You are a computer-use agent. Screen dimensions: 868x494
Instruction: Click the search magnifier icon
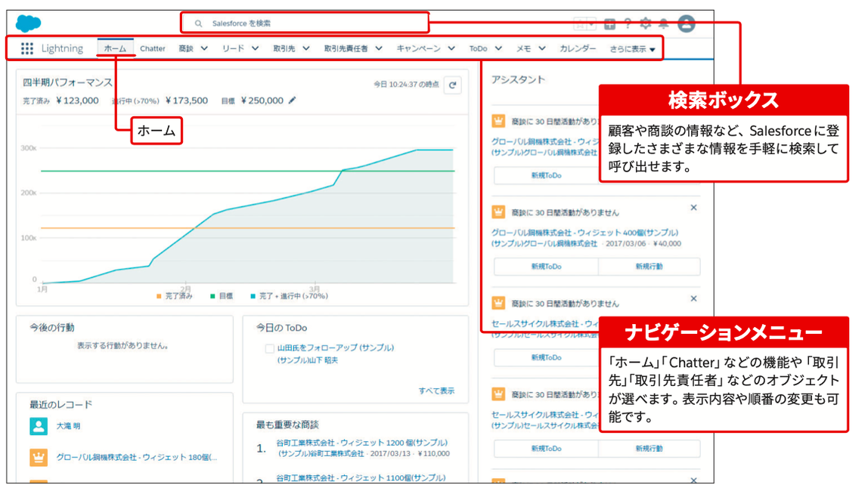198,23
